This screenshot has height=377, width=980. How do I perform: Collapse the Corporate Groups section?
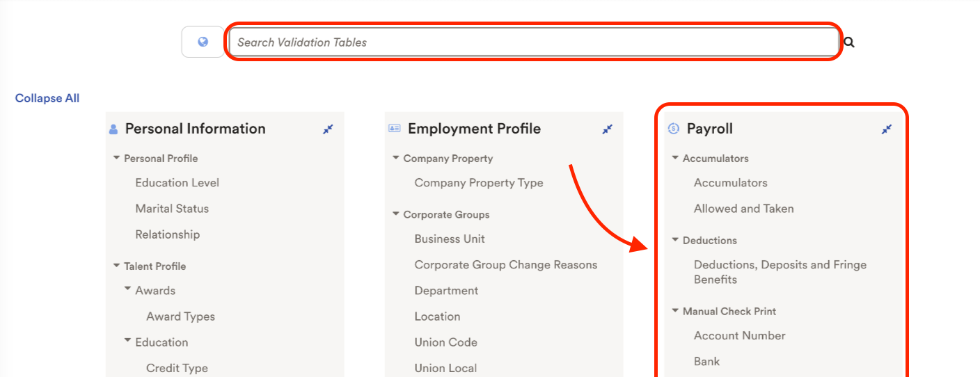coord(396,214)
